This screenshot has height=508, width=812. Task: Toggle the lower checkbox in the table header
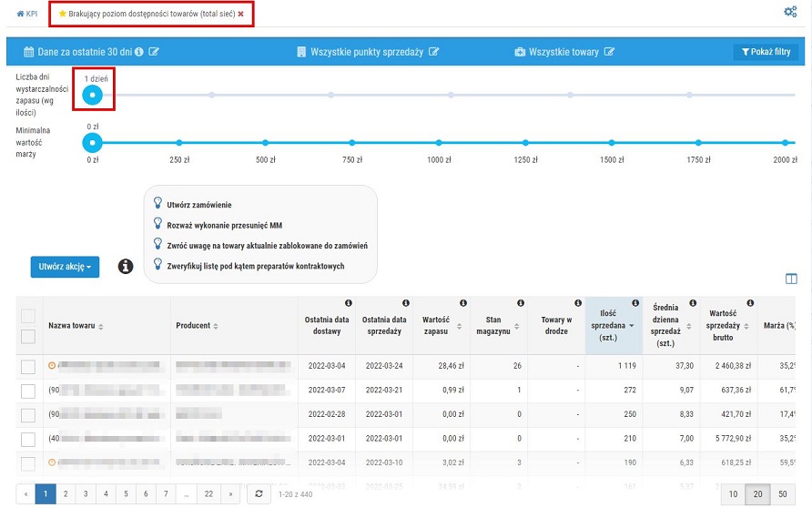click(x=28, y=337)
